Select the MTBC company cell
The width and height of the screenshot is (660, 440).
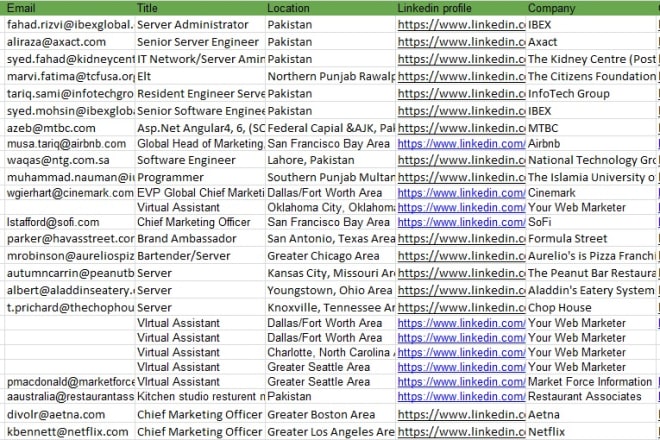591,128
